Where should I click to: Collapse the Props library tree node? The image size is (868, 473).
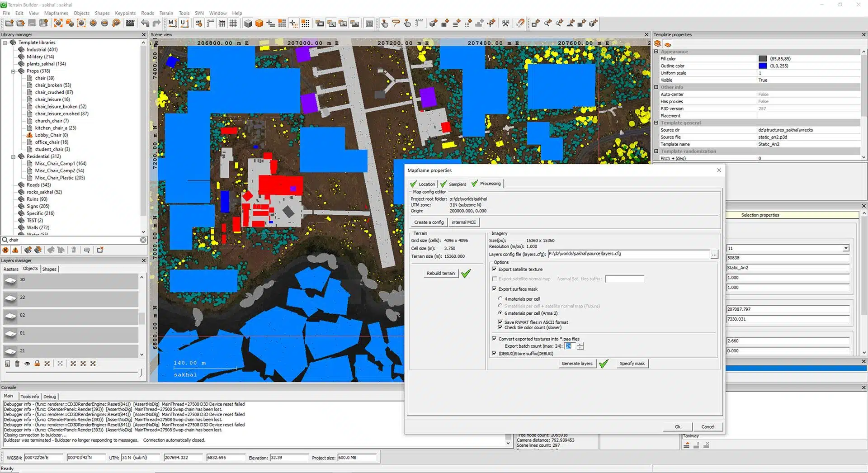pyautogui.click(x=13, y=71)
